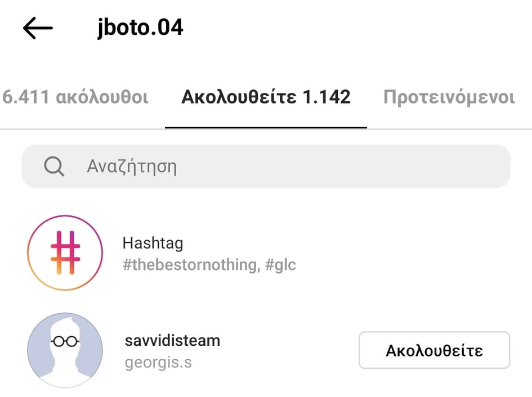Open the Προτεινόμενοι tab
532x397 pixels.
point(449,97)
